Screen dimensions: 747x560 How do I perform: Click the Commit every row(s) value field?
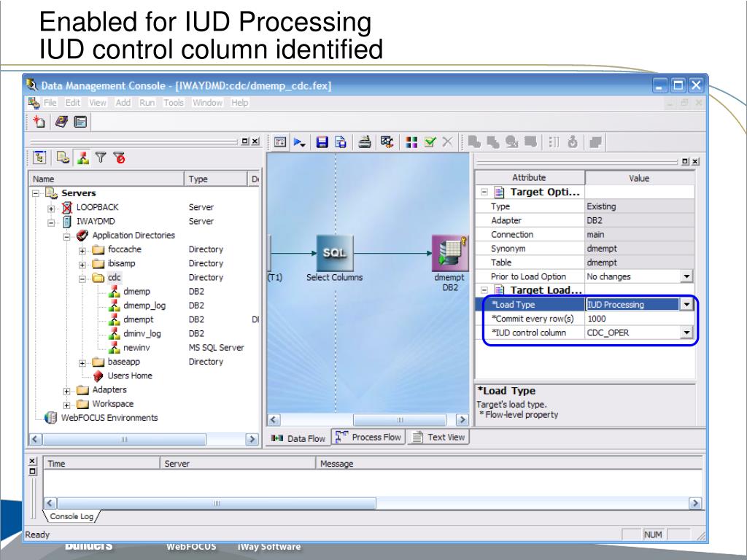click(x=639, y=319)
